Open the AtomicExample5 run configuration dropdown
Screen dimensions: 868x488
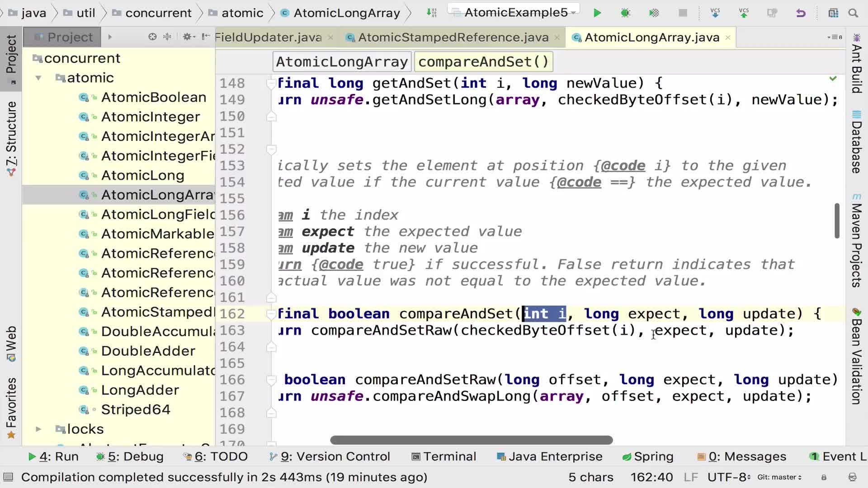coord(515,13)
